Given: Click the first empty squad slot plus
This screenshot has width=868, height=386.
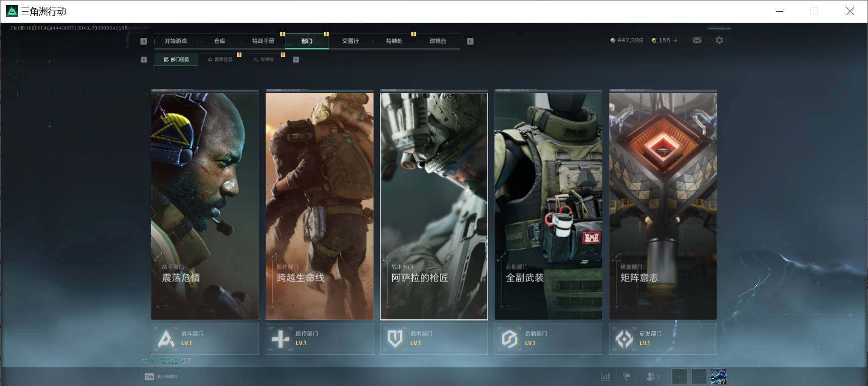Looking at the screenshot, I should (x=679, y=376).
